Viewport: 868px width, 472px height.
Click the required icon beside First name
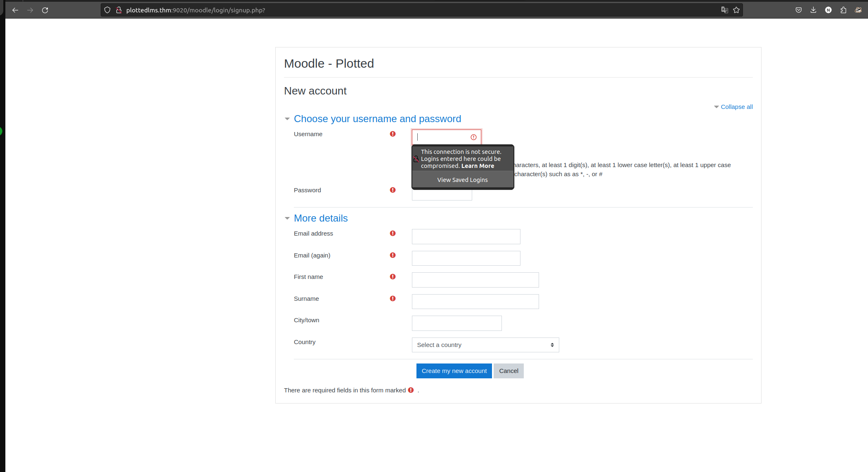(x=393, y=276)
